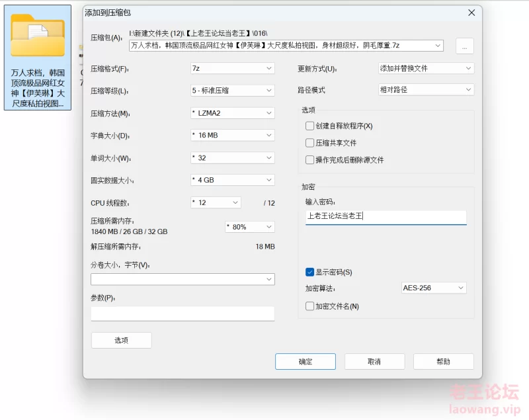Click the options button at bottom left
This screenshot has width=529, height=420.
(122, 341)
